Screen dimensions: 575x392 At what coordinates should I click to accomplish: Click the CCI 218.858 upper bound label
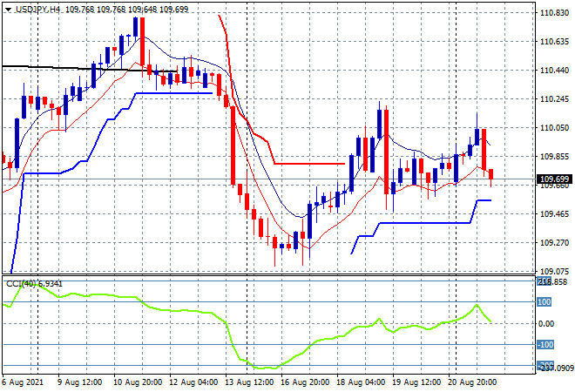point(552,281)
